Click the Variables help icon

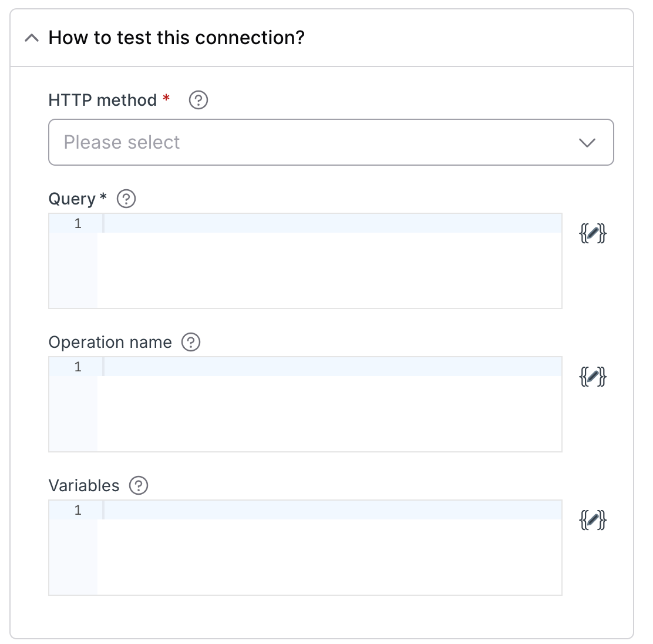click(x=139, y=485)
